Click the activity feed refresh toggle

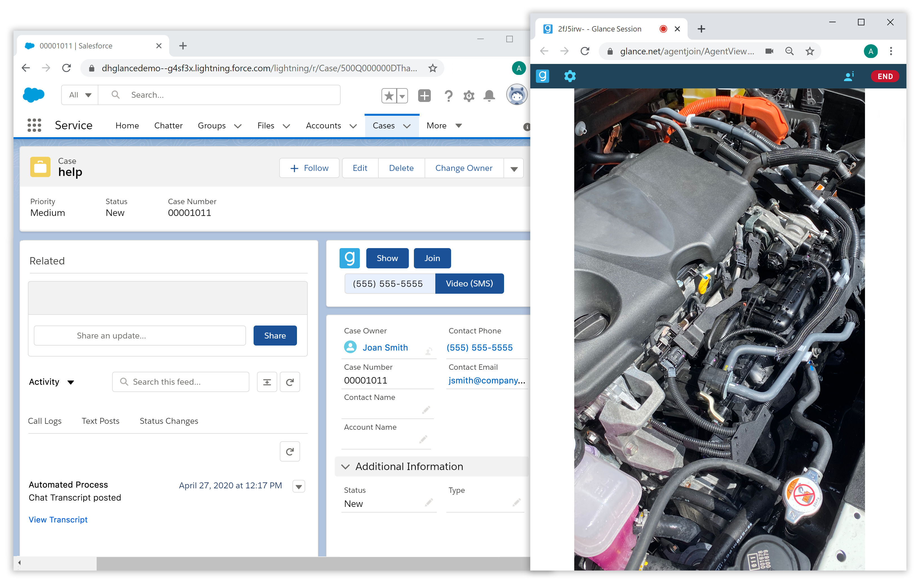click(290, 381)
